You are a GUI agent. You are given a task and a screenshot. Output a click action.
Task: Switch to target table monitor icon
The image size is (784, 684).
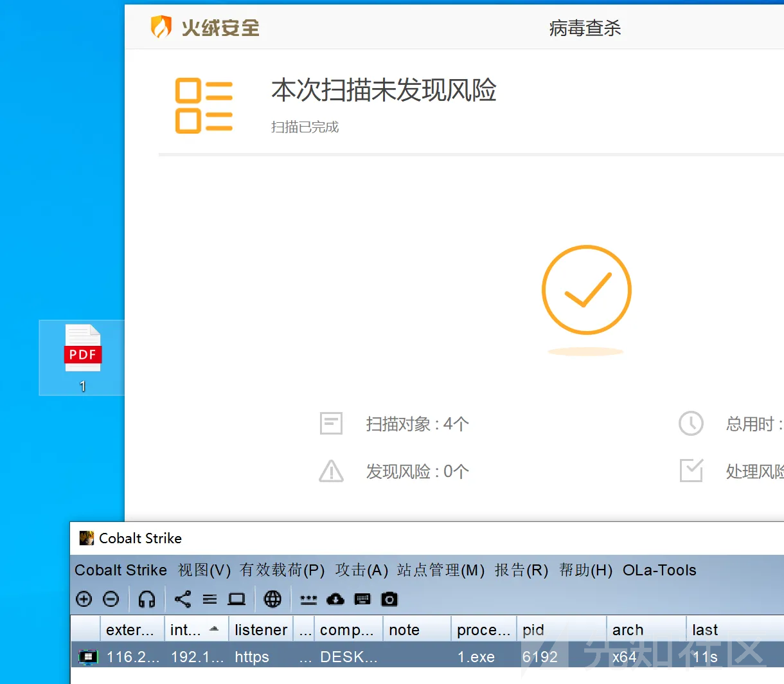[236, 599]
